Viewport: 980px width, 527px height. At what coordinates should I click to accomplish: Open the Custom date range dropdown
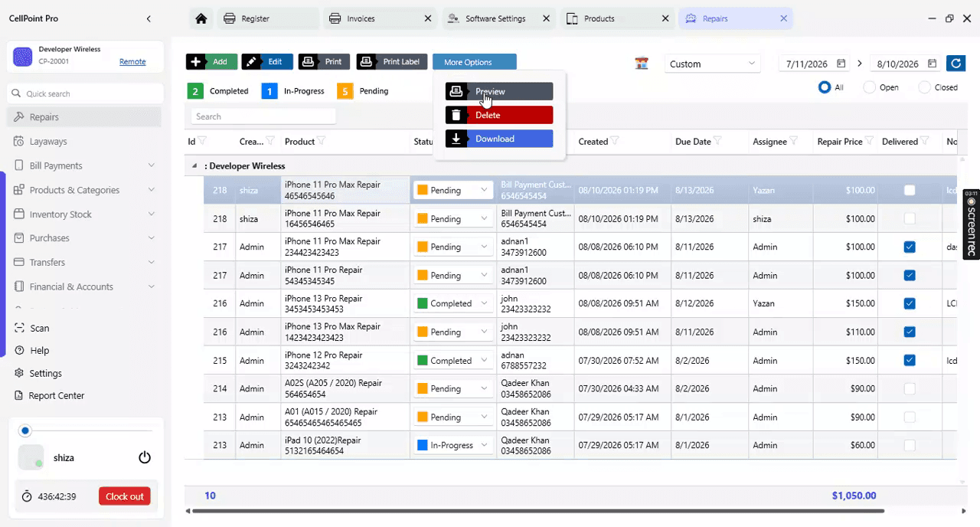712,64
